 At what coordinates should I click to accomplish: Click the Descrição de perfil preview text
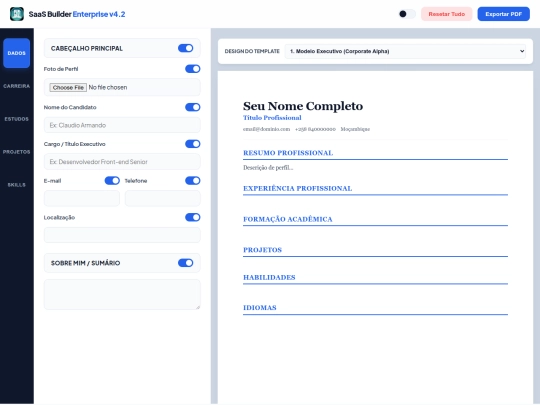268,168
